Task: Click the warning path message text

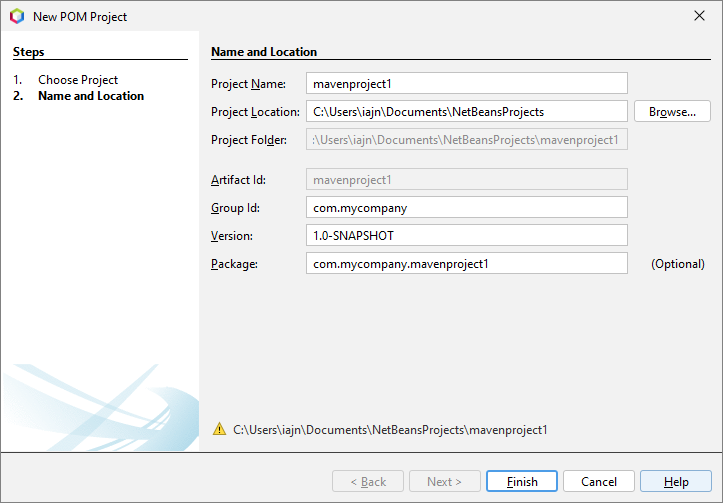Action: pos(390,430)
